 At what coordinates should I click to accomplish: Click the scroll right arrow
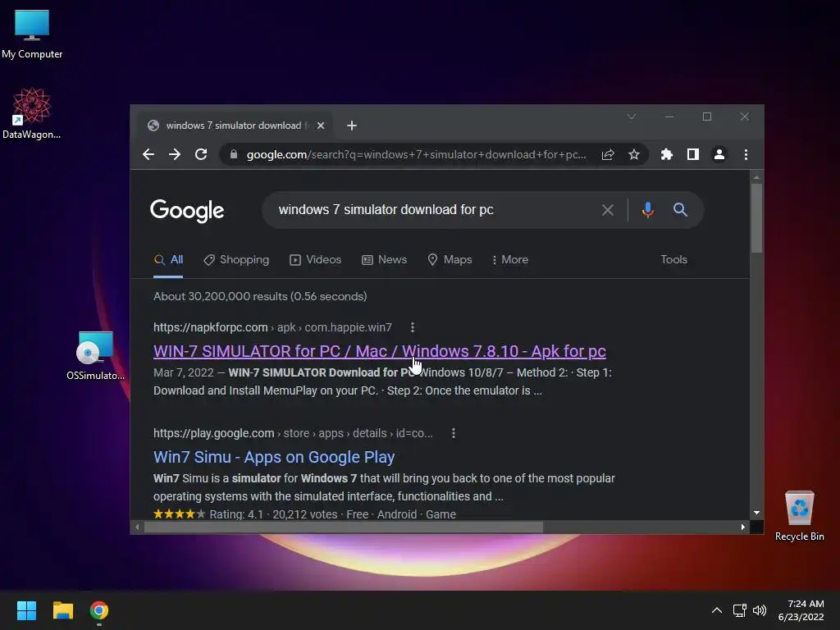click(x=742, y=527)
